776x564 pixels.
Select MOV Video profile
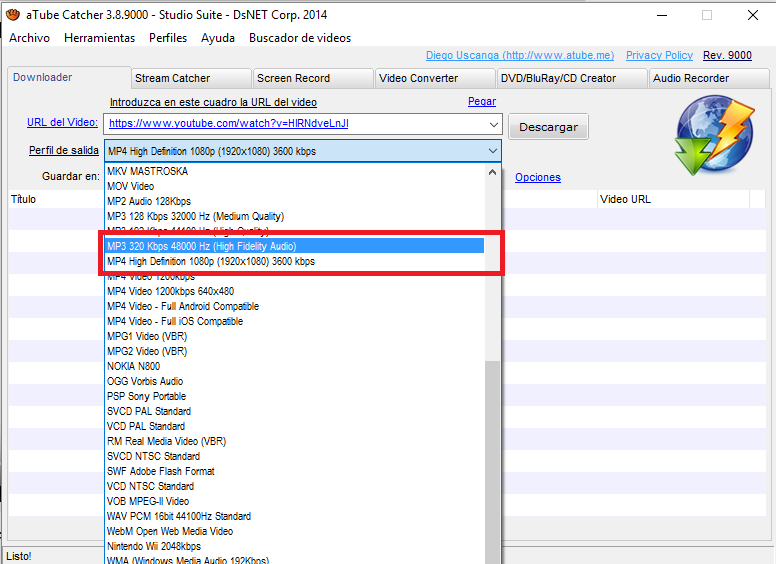[x=295, y=187]
